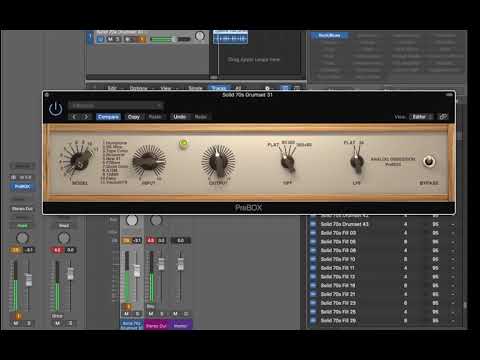Viewport: 480px width, 360px height.
Task: Solo the drumset track in track header
Action: pos(118,39)
